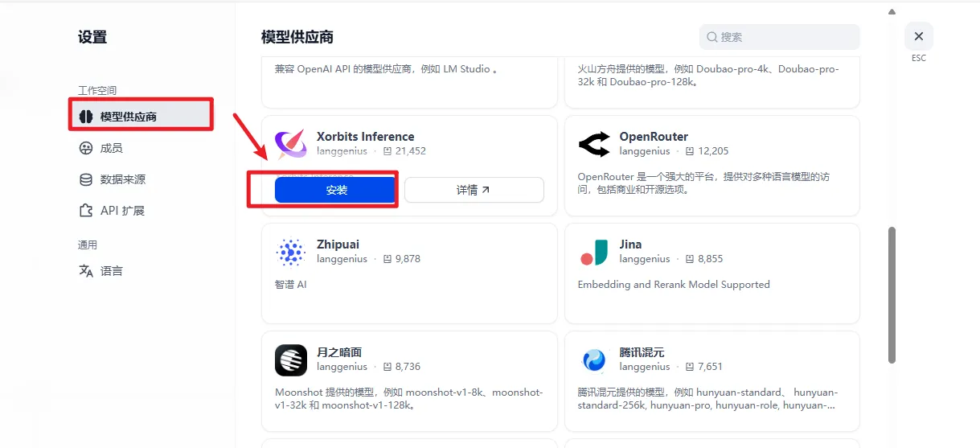Click the OpenRouter logo icon
The height and width of the screenshot is (448, 980).
pos(593,144)
